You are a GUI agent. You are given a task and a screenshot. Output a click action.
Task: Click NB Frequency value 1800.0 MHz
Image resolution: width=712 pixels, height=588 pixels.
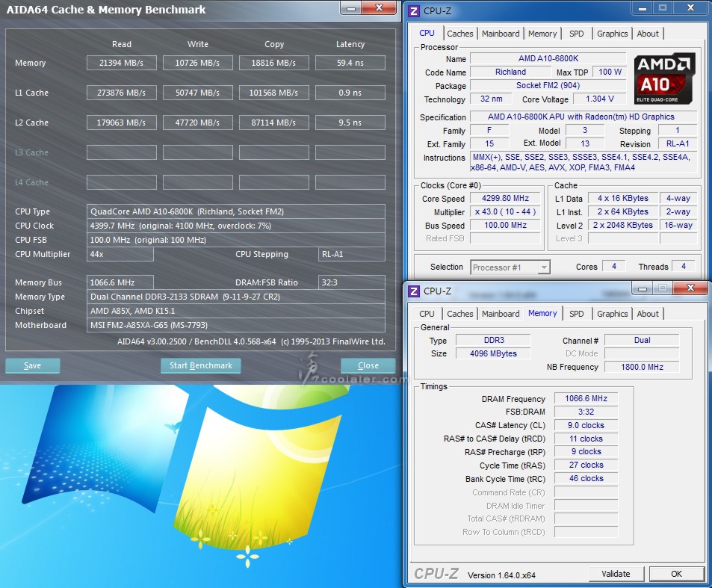pyautogui.click(x=642, y=367)
